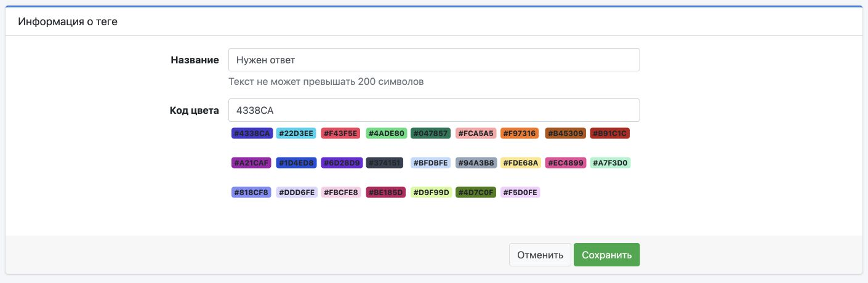Choose the #F43F5E color swatch
868x283 pixels.
tap(342, 133)
